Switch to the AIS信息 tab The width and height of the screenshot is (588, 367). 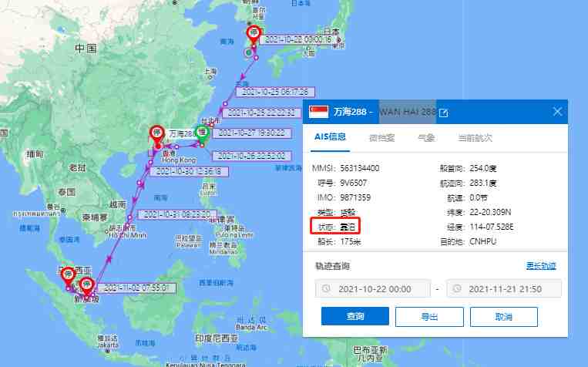pos(330,137)
